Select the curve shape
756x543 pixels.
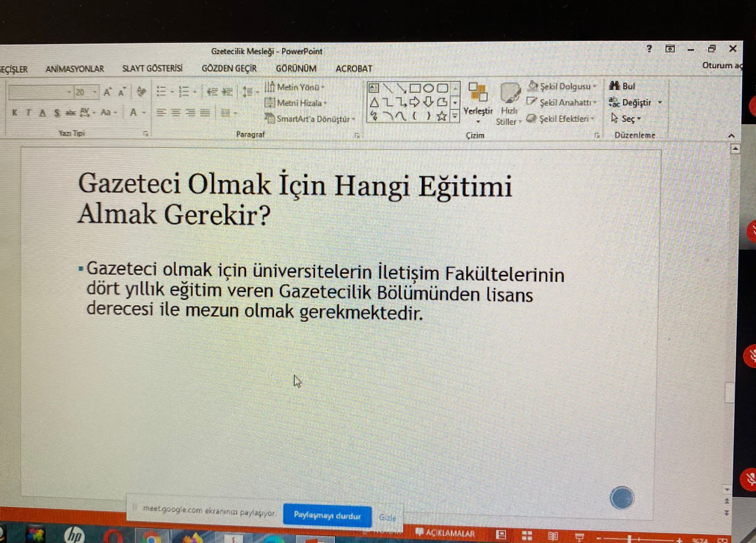401,116
